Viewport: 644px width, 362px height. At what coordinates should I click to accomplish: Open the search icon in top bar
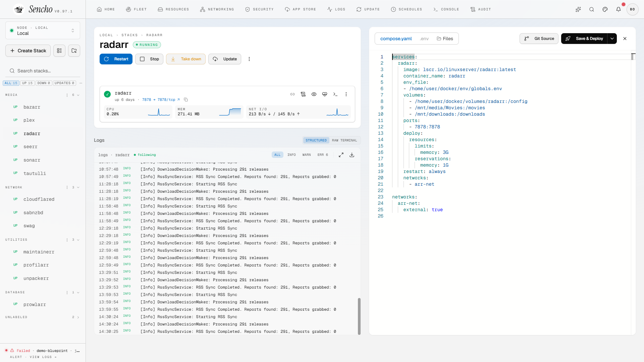click(592, 9)
